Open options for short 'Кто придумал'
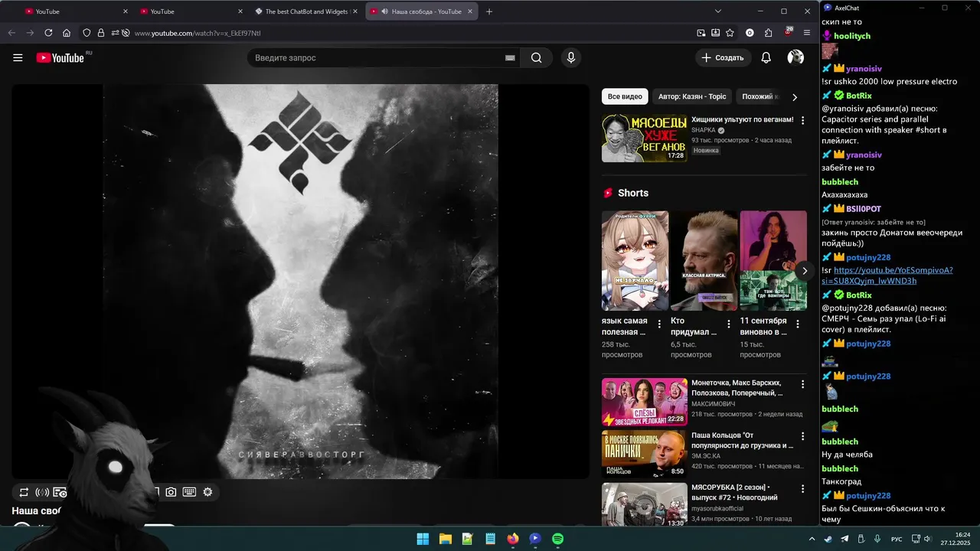Screen dimensions: 980x551 (728, 324)
